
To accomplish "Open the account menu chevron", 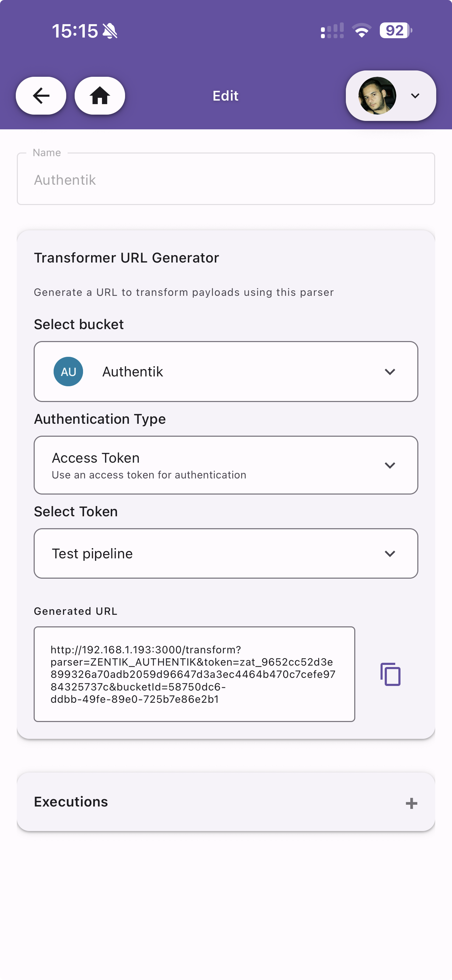I will pos(415,95).
